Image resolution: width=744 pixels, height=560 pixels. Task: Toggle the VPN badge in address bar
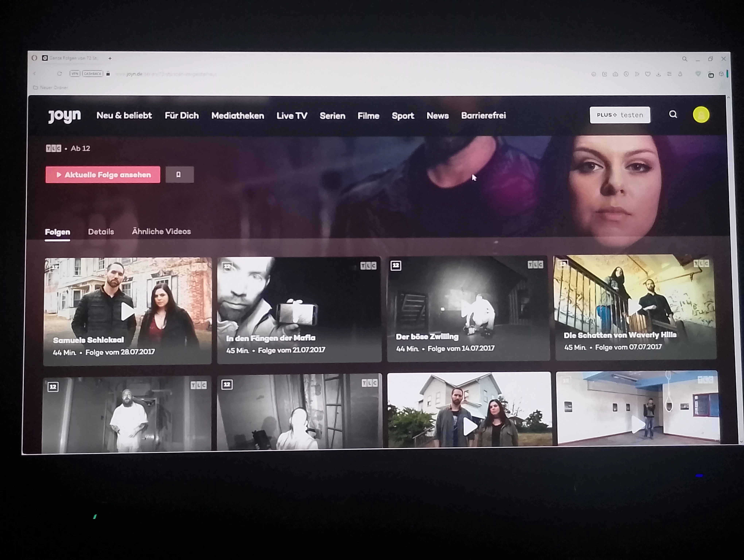75,74
